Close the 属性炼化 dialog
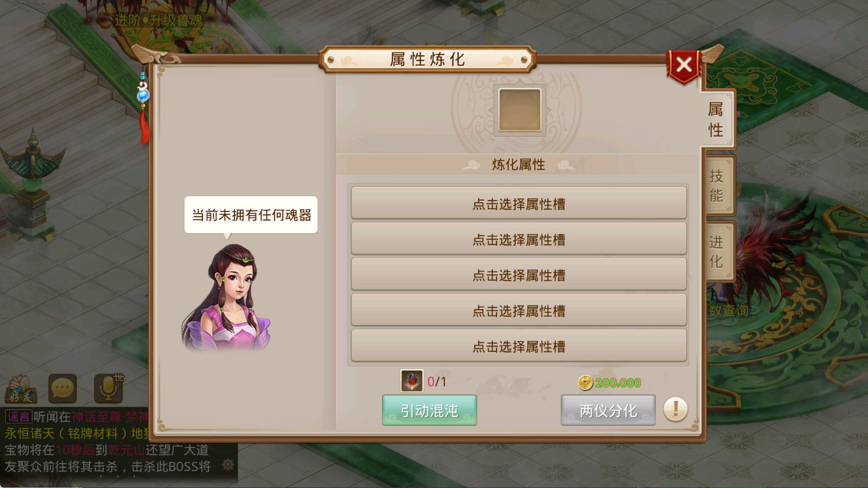The width and height of the screenshot is (868, 488). point(684,66)
